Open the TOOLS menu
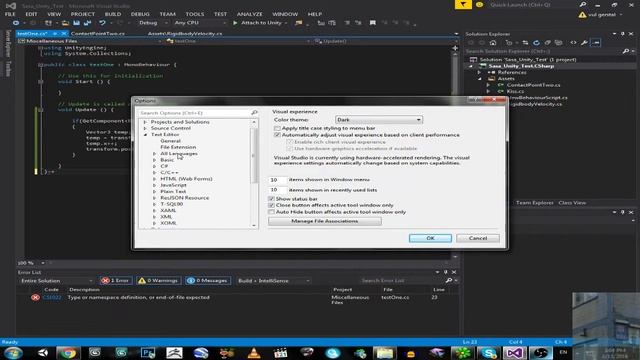The height and width of the screenshot is (360, 640). [195, 14]
